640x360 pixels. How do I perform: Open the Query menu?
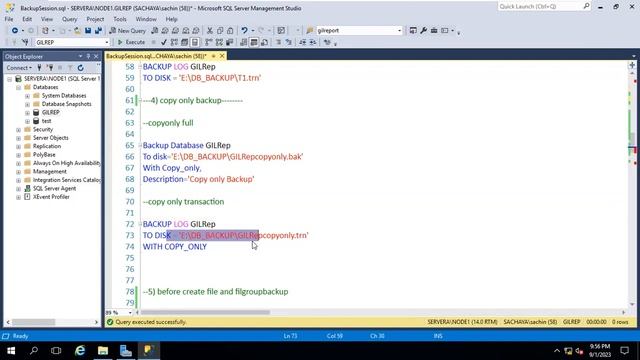69,19
